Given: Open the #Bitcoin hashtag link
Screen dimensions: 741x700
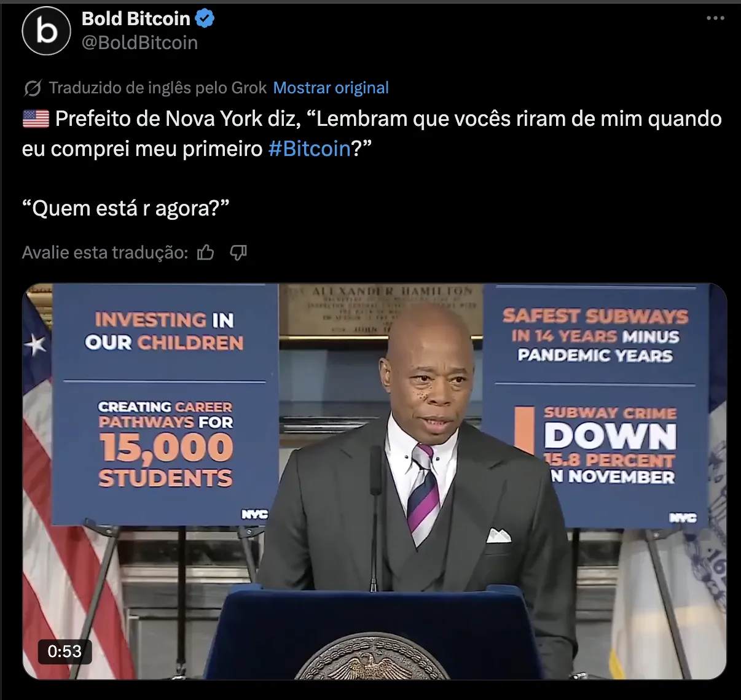Looking at the screenshot, I should [309, 149].
